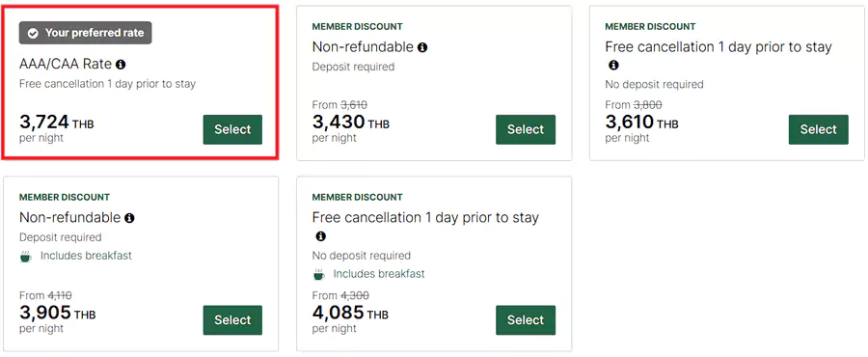Click Includes breakfast text on 4,085 THB card
Screen dimensions: 868x357
point(379,274)
